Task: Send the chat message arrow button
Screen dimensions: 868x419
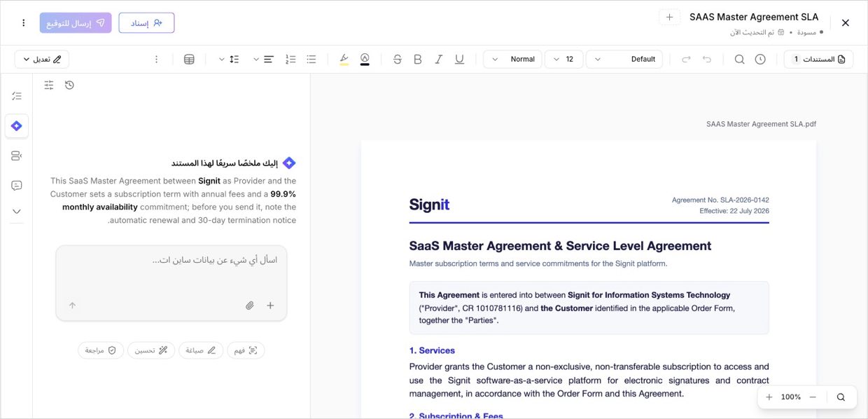Action: (72, 305)
